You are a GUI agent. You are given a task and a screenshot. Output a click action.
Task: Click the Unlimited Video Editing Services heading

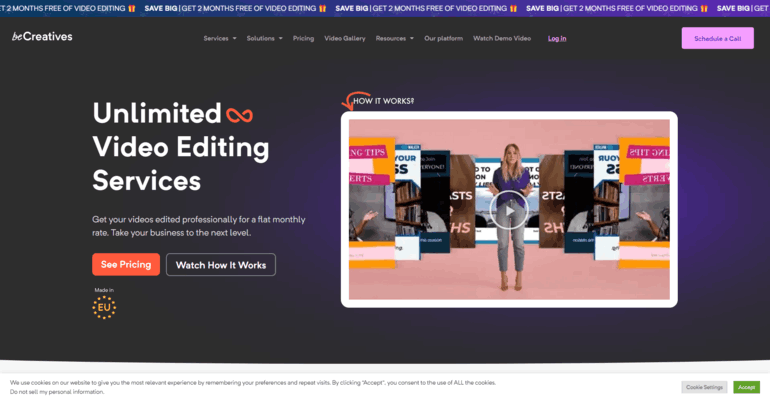[x=181, y=147]
